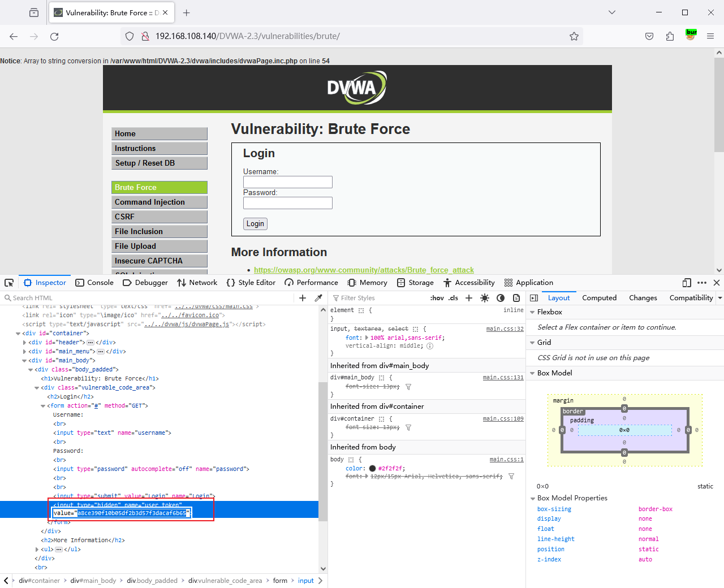Switch to the Changes sidebar tab
The height and width of the screenshot is (588, 724).
[643, 298]
